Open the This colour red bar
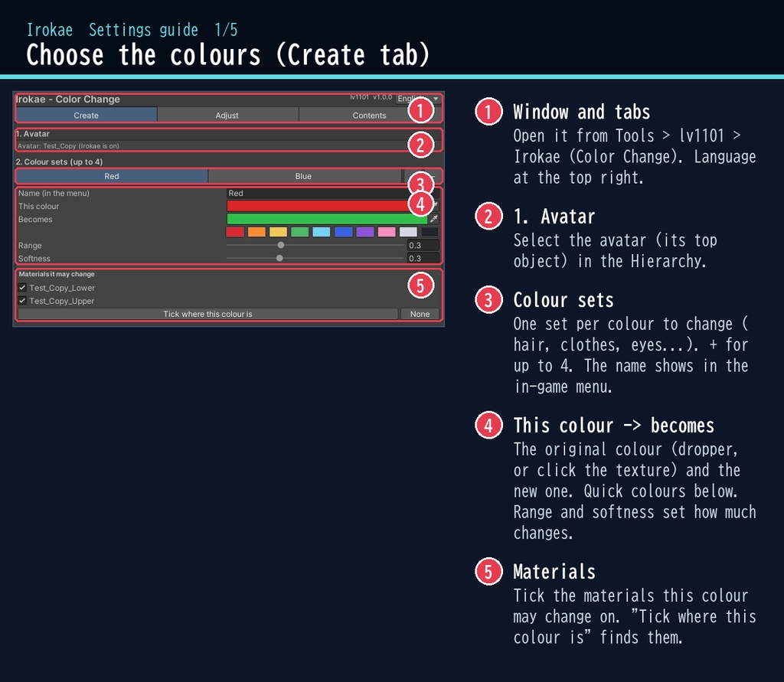 327,206
